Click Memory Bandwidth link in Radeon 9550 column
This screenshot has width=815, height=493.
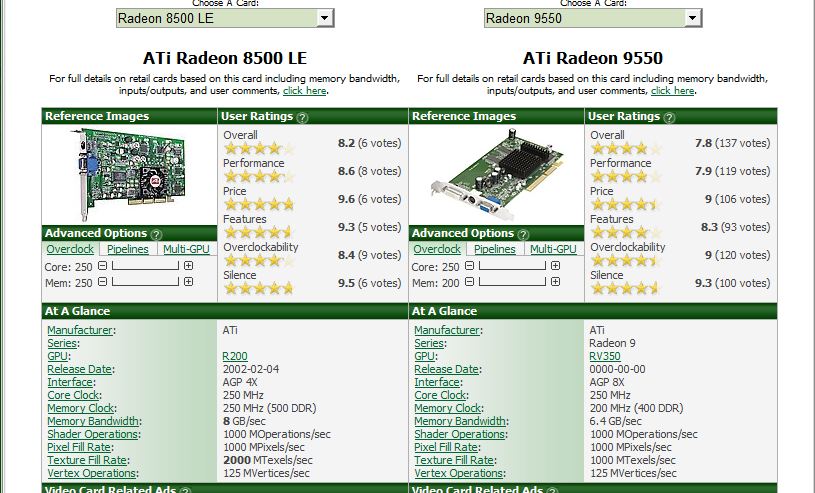tap(460, 421)
